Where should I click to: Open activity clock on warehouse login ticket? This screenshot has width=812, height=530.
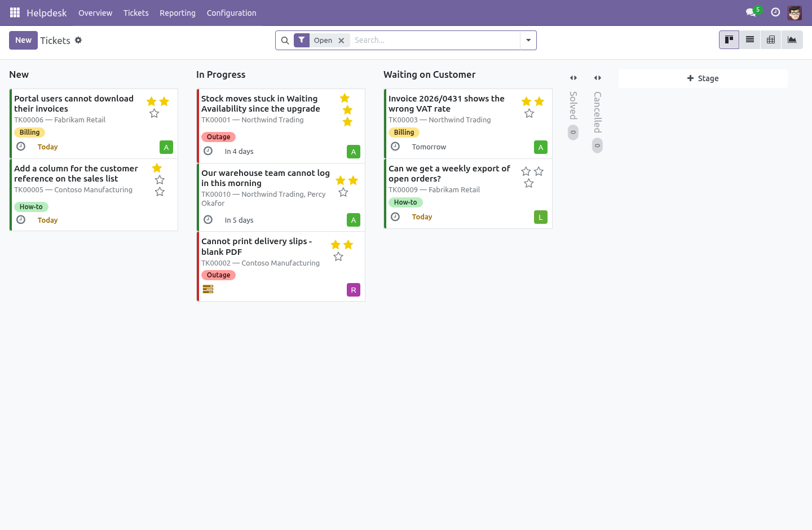[x=208, y=220]
